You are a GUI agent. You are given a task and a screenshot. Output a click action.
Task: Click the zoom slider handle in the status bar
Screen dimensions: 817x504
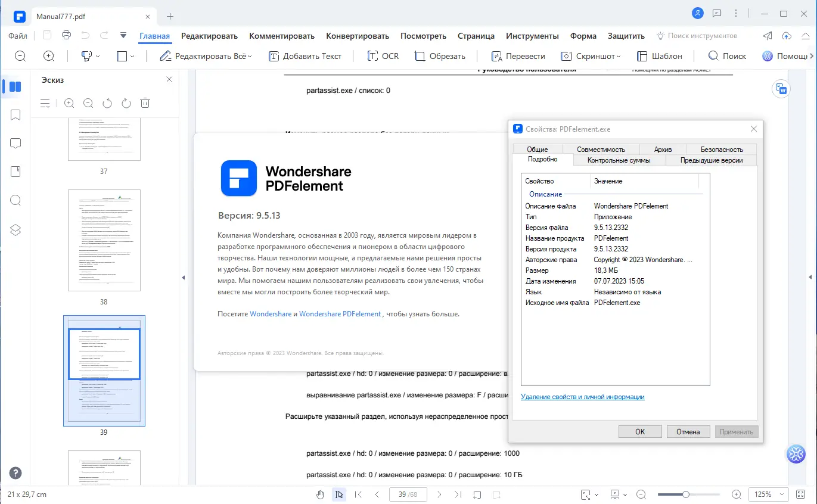point(686,494)
